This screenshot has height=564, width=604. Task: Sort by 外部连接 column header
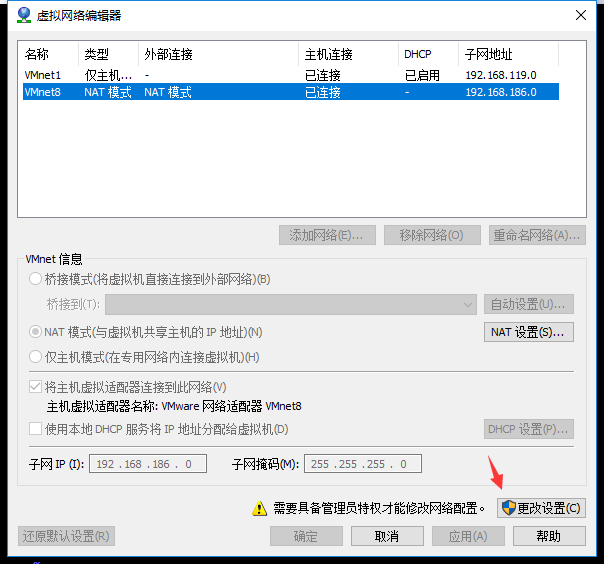click(x=218, y=54)
